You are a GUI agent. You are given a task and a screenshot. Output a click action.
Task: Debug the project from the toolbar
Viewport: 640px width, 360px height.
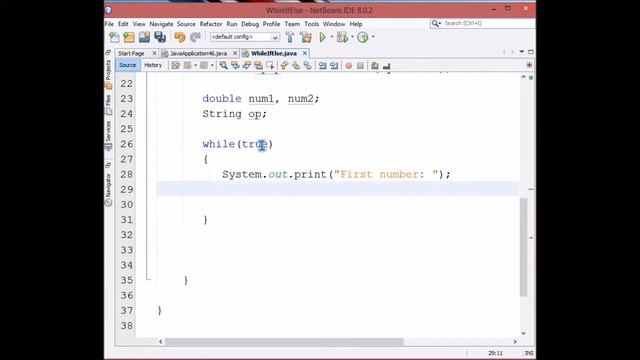[342, 37]
